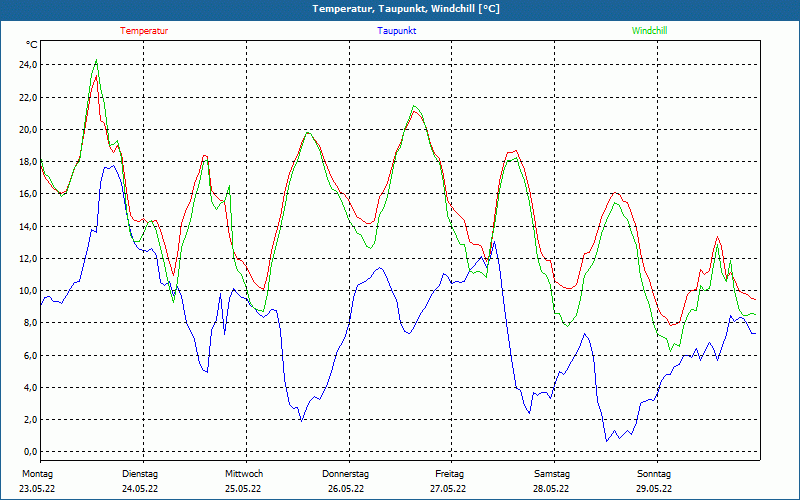Click the date 24.05.22
The width and height of the screenshot is (800, 500).
(140, 489)
